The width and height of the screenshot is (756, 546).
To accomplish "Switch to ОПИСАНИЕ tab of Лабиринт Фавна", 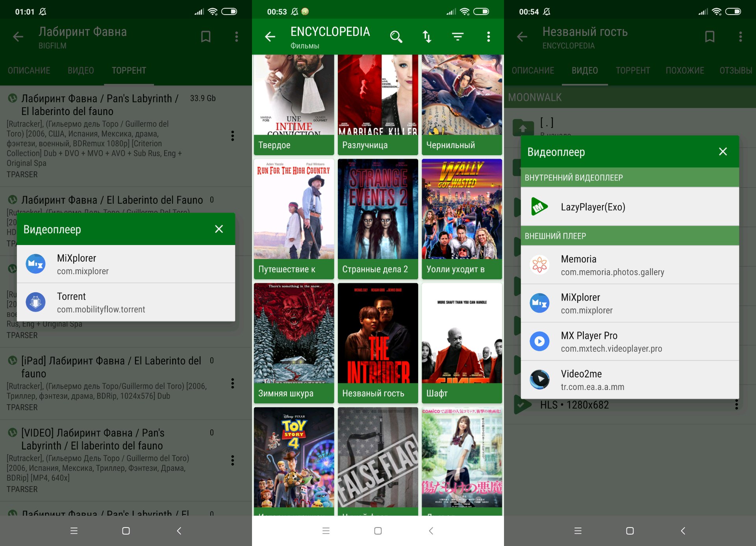I will point(29,71).
